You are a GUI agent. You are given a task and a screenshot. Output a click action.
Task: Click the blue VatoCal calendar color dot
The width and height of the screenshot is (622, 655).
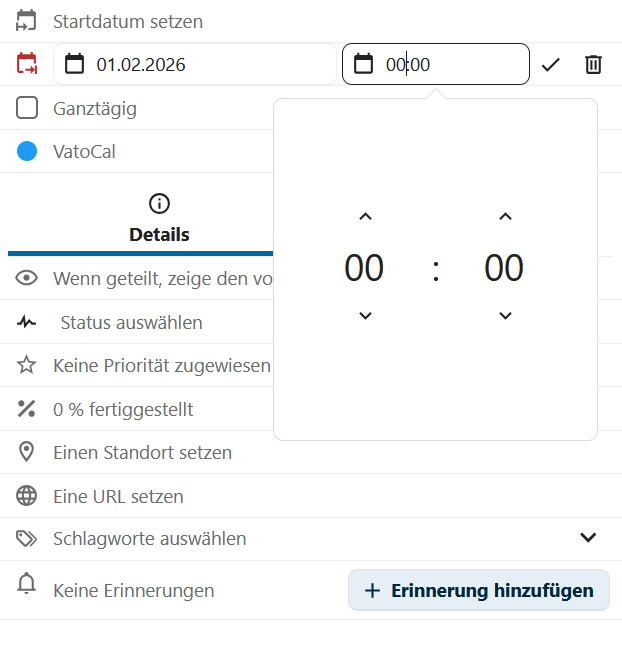click(27, 152)
